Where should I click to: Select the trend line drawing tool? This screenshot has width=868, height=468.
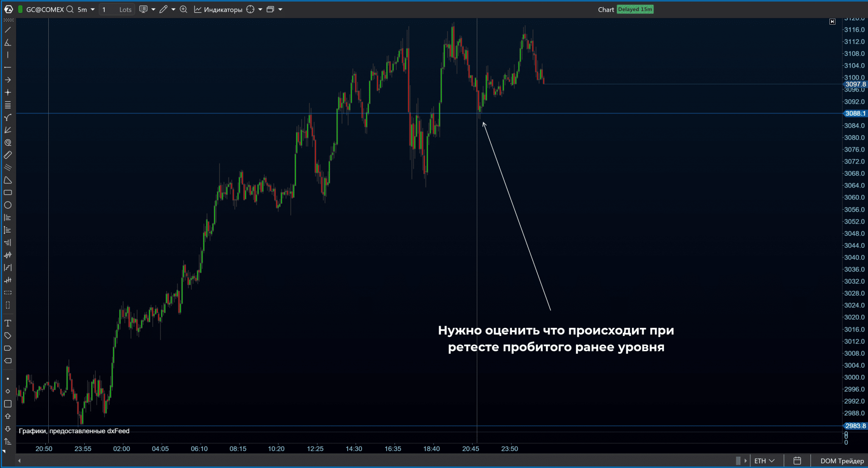[8, 30]
